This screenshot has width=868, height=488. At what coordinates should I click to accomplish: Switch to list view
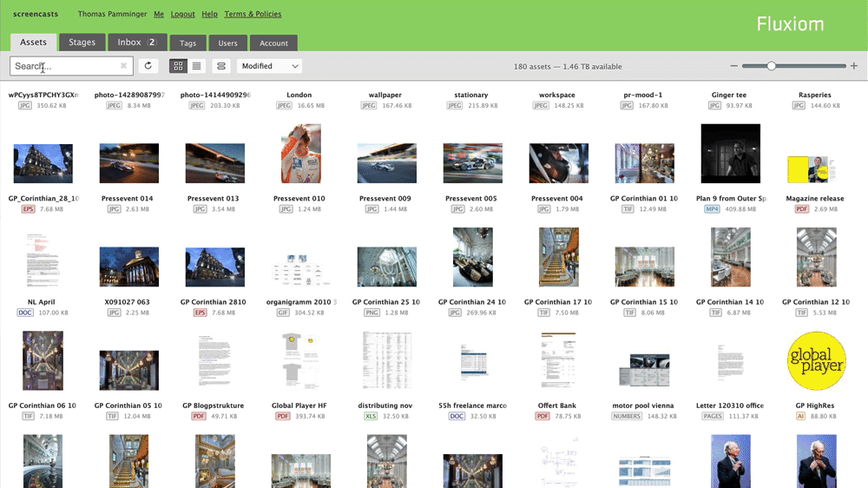pyautogui.click(x=196, y=66)
